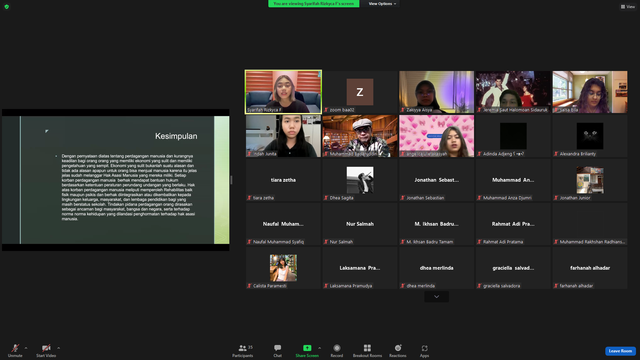The image size is (640, 360).
Task: Select Syarifah Rizkyca's active speaker video
Action: point(283,92)
